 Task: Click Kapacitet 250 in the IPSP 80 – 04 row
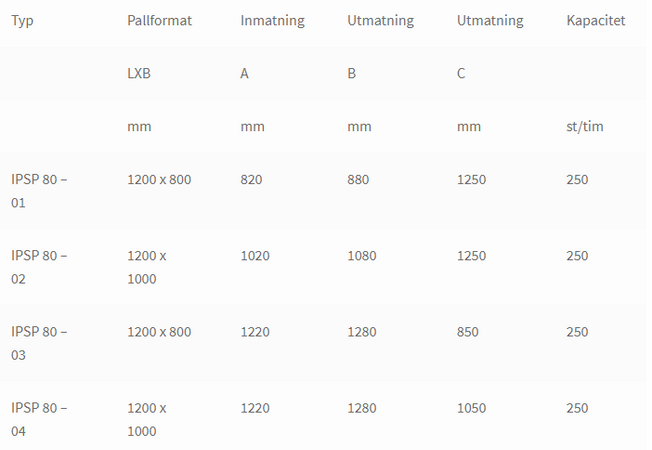click(x=577, y=408)
